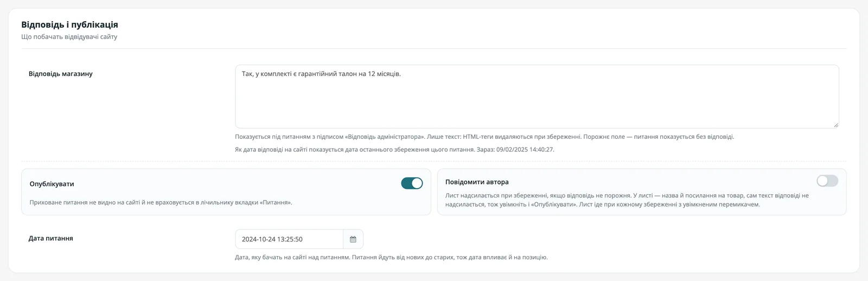Turn off the «Опублікувати» switch
Screen dimensions: 868x281
tap(412, 183)
